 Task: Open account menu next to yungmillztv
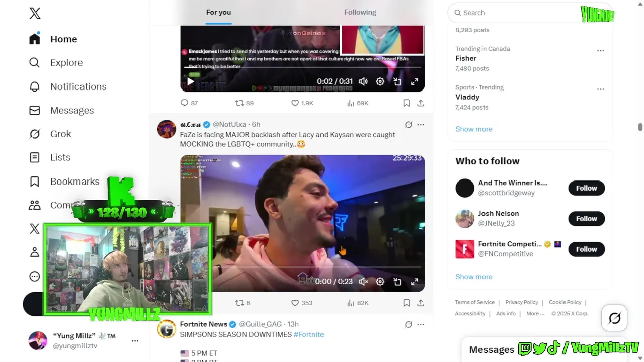pyautogui.click(x=135, y=341)
